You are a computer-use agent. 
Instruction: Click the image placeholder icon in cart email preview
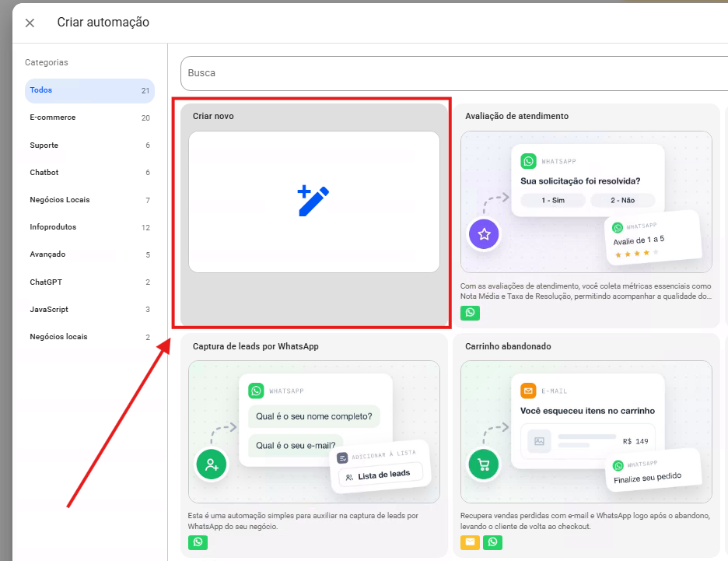coord(539,440)
